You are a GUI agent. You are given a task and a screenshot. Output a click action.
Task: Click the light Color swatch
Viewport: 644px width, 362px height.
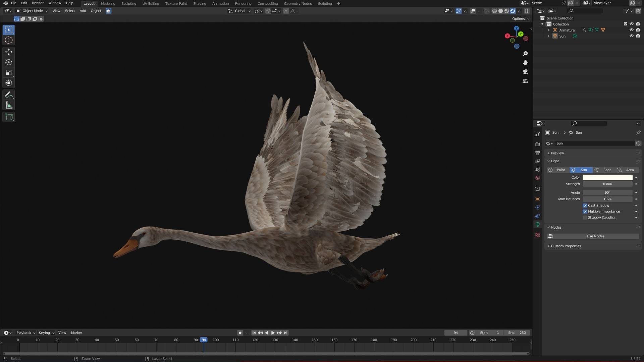(607, 178)
